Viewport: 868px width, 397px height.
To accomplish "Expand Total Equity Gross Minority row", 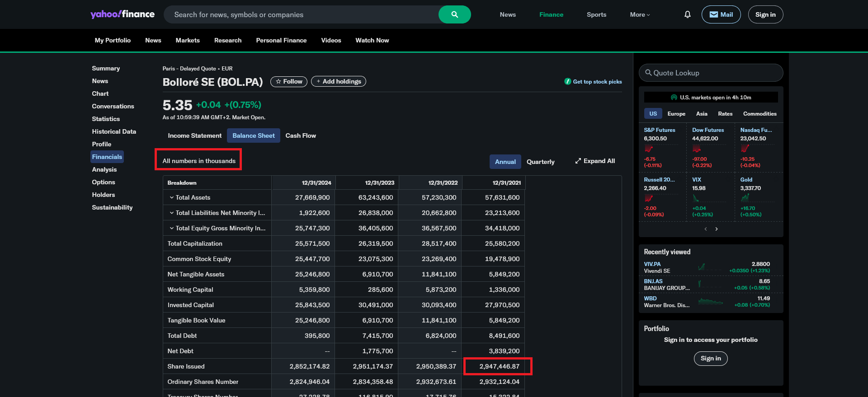I will (172, 228).
